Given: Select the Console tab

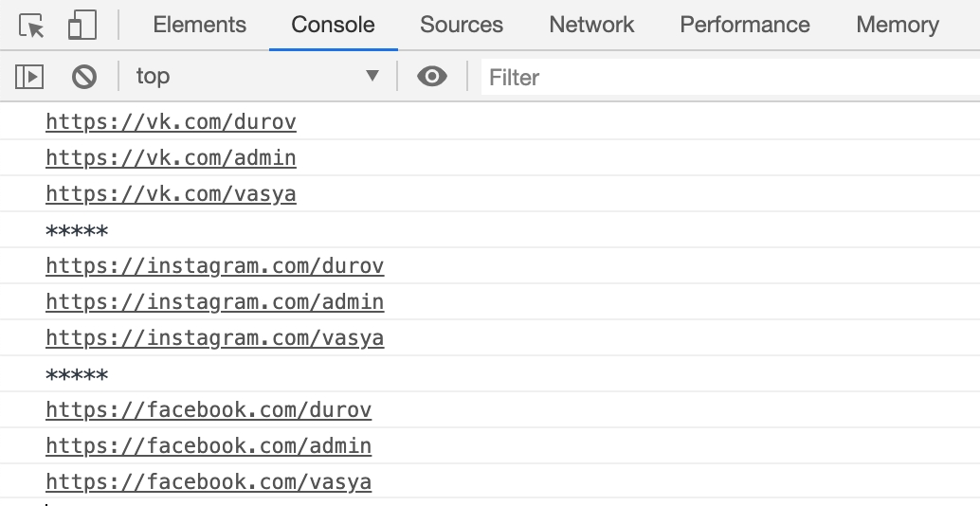Looking at the screenshot, I should tap(333, 26).
